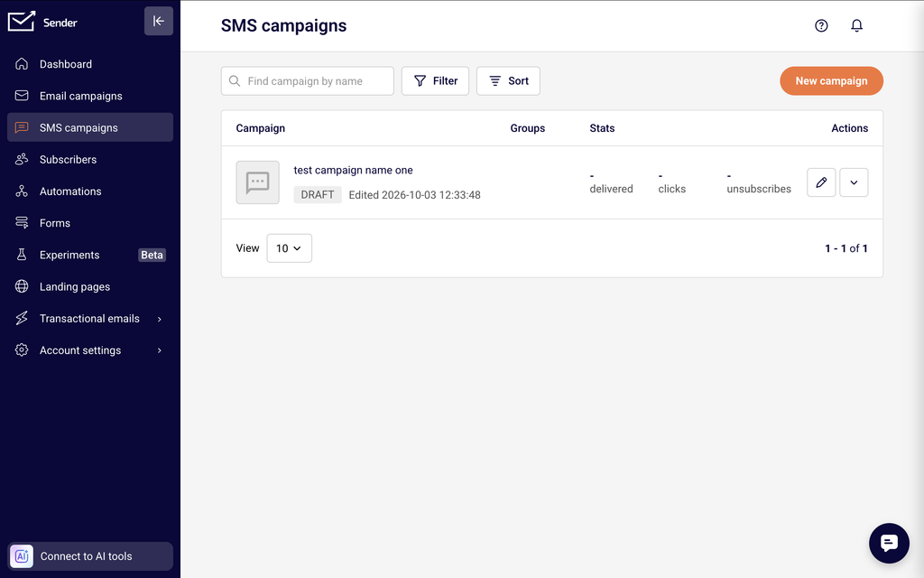Click the Experiments flask icon
The width and height of the screenshot is (924, 578).
[x=22, y=255]
